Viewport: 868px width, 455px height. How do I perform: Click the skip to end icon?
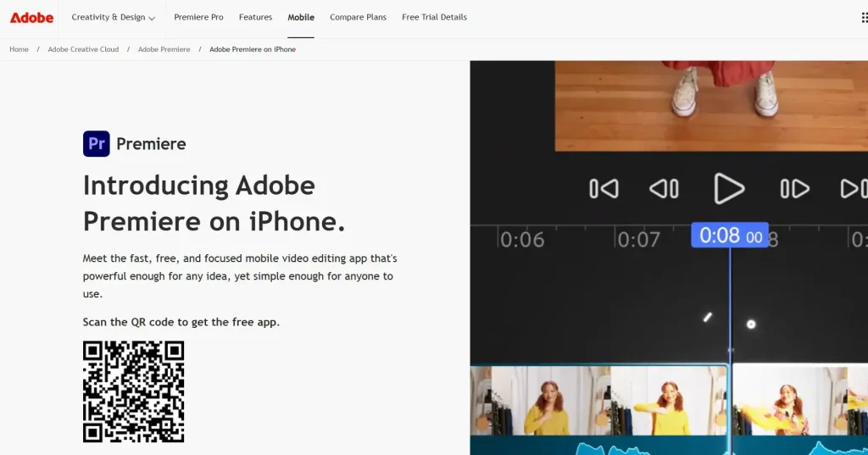tap(853, 188)
